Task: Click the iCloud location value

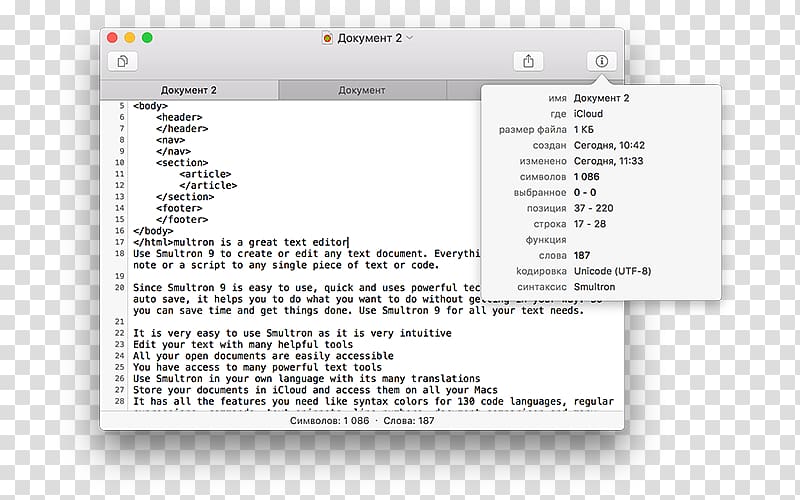Action: point(588,114)
